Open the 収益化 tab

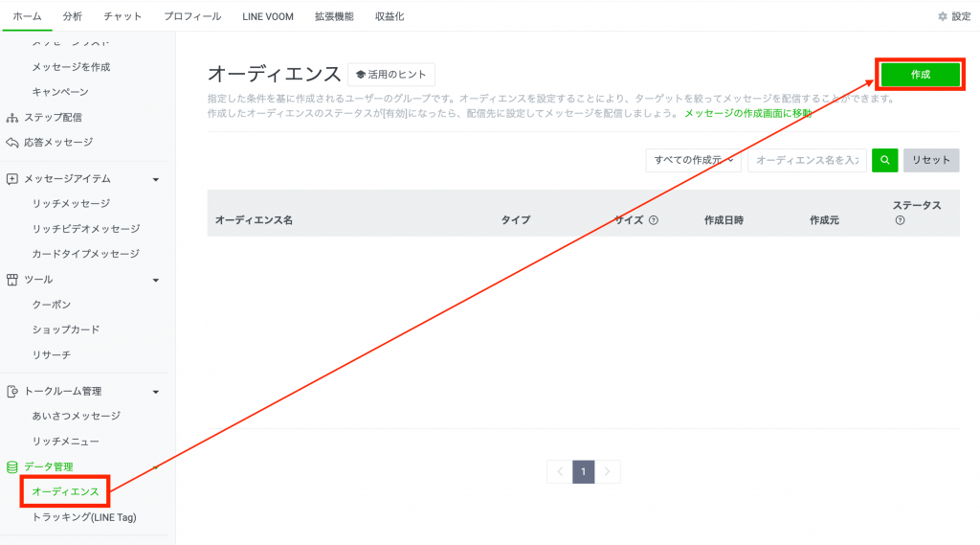[x=390, y=17]
